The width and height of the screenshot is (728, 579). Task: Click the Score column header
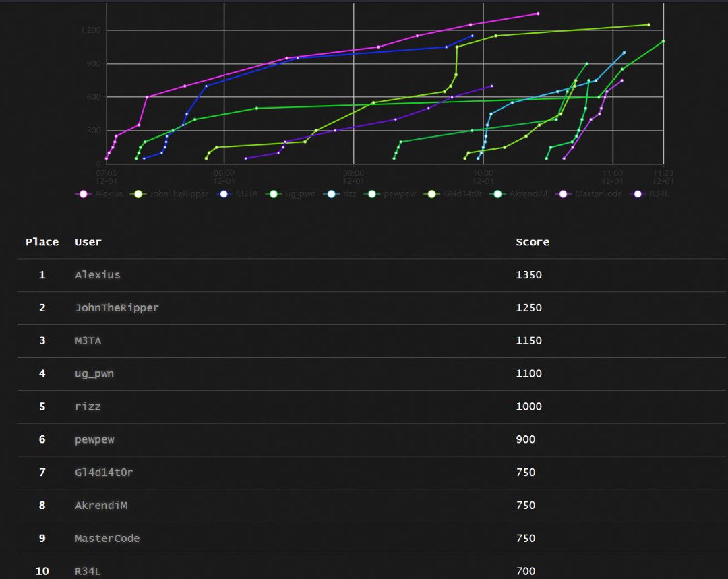click(x=533, y=242)
